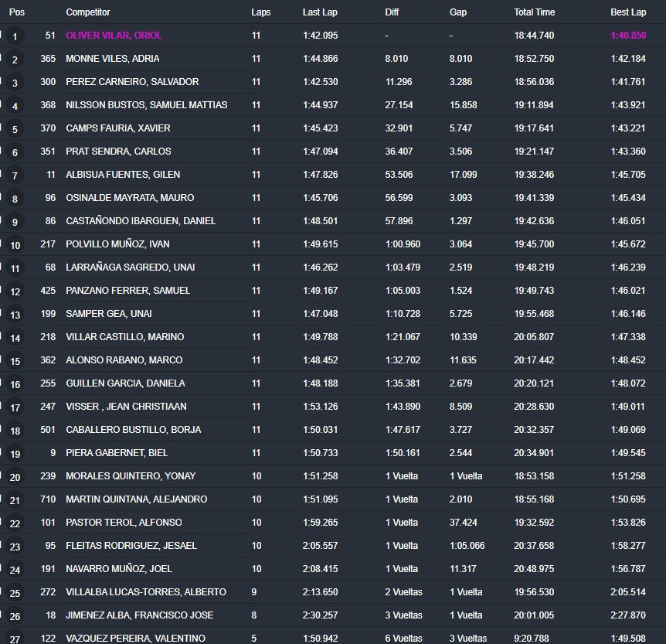Select gap value 15.858
Screen dimensions: 666x644
click(x=463, y=104)
